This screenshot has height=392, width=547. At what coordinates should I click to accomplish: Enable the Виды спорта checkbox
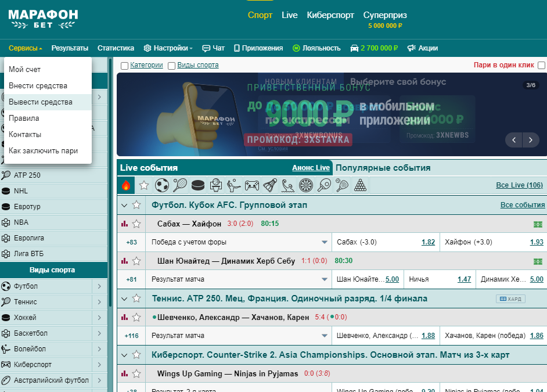pos(172,66)
